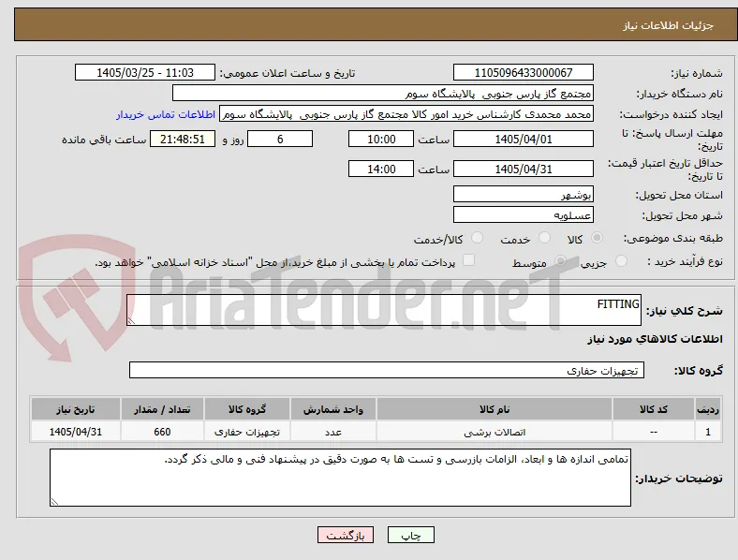The width and height of the screenshot is (738, 560).
Task: Select the کالا/خدمت radio button
Action: coord(477,238)
